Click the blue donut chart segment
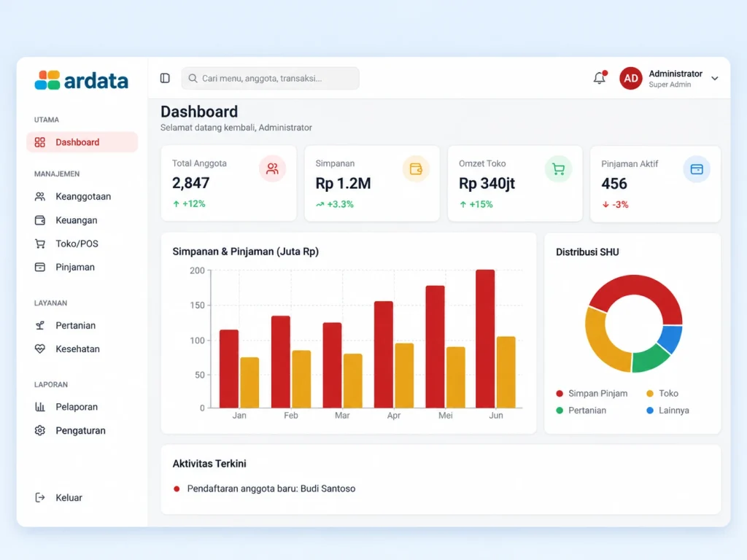 [x=670, y=338]
